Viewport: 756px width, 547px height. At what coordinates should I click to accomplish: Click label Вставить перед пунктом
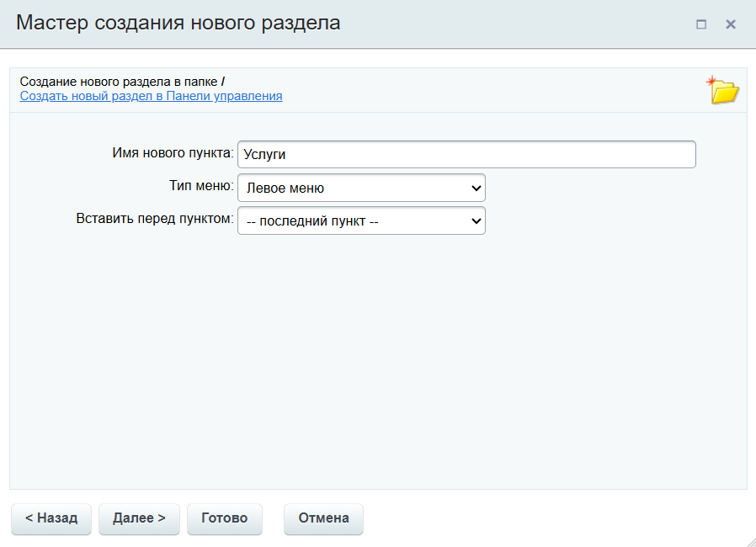[155, 219]
